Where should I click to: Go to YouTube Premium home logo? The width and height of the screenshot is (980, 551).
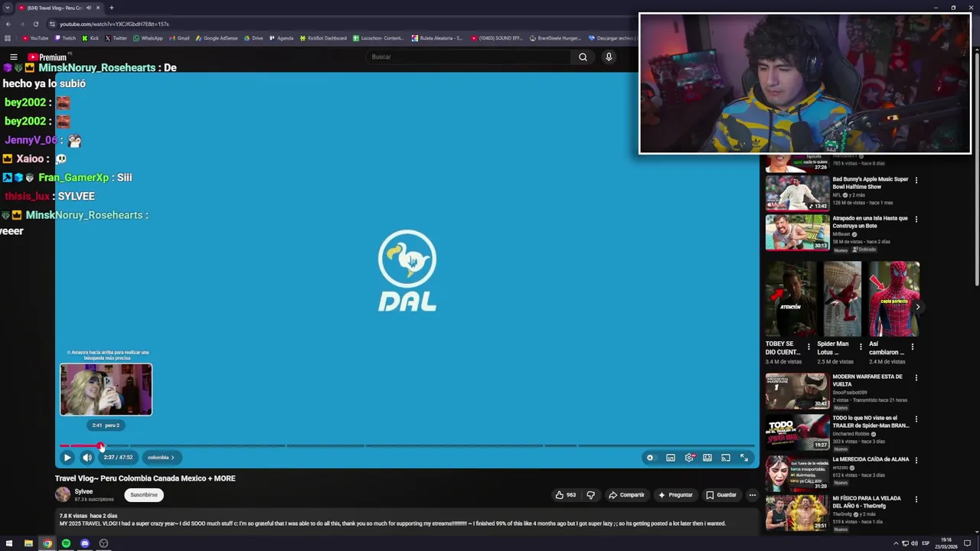47,57
